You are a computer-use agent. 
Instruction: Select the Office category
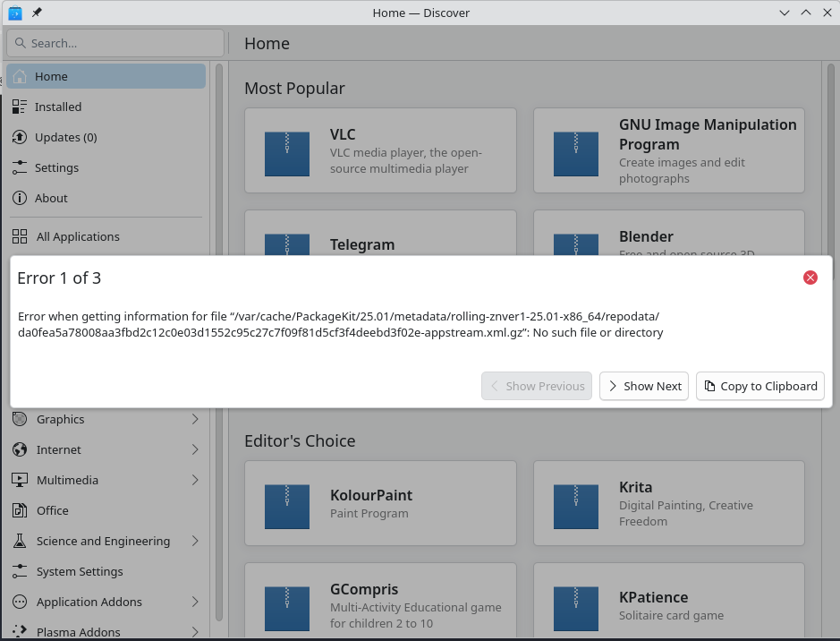tap(106, 511)
